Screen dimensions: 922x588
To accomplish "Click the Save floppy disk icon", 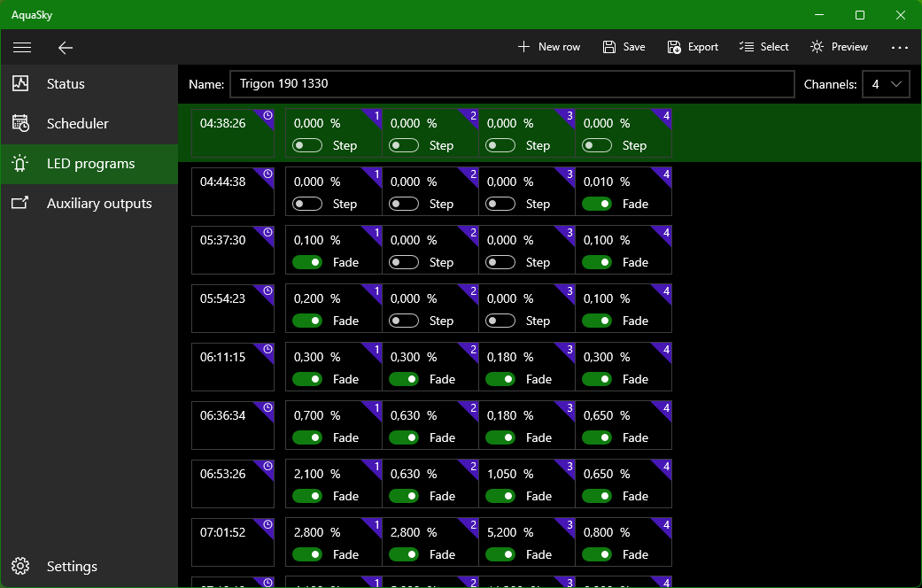I will pyautogui.click(x=609, y=47).
